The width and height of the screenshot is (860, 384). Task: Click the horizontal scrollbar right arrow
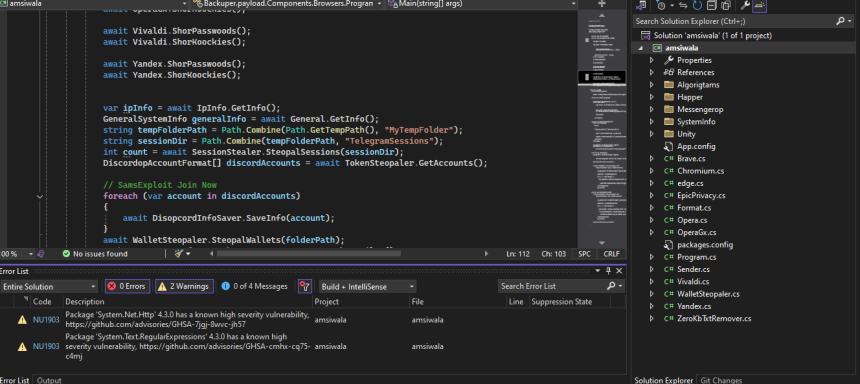coord(486,254)
